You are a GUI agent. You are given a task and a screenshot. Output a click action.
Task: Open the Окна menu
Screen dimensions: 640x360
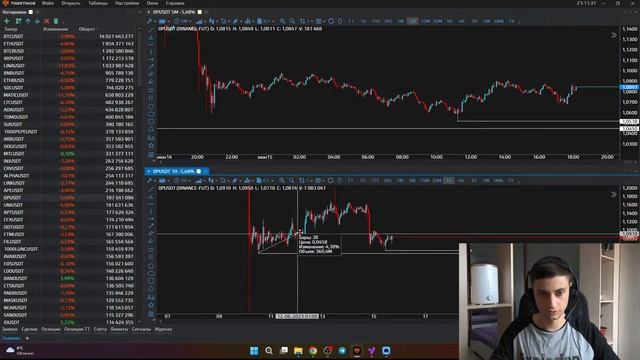click(x=152, y=3)
